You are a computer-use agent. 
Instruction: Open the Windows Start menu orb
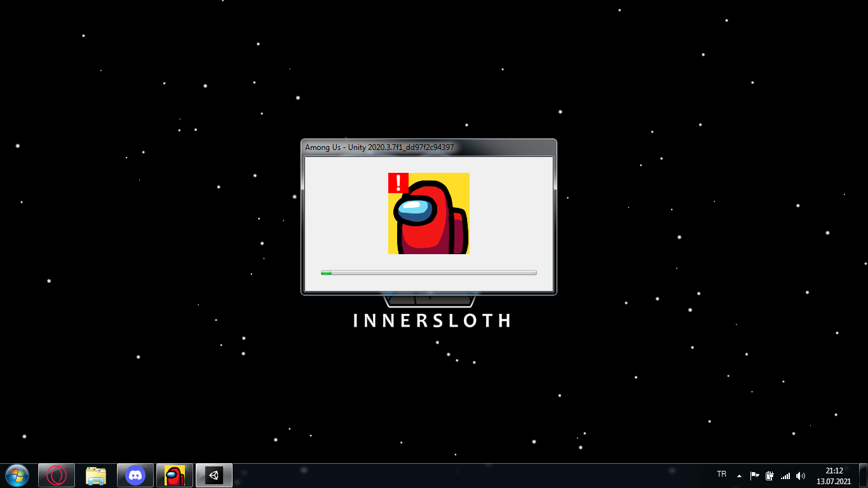pyautogui.click(x=17, y=475)
